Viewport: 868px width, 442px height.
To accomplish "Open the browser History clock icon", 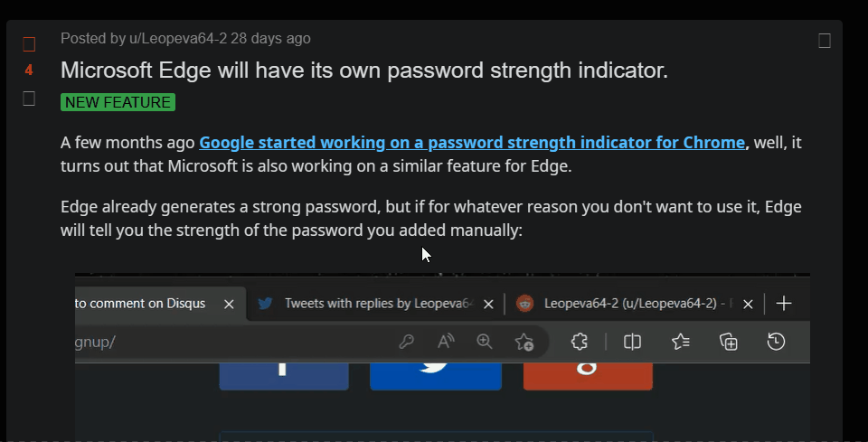I will (x=776, y=342).
